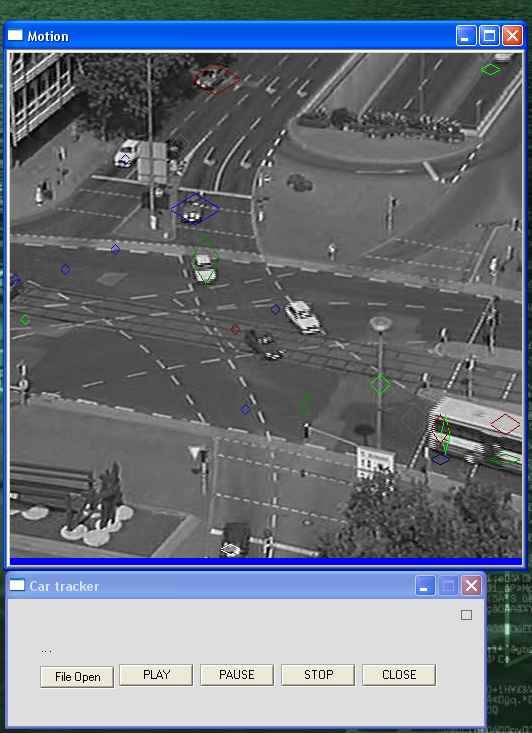The height and width of the screenshot is (733, 532).
Task: Click the CLOSE button in Car tracker
Action: point(399,675)
